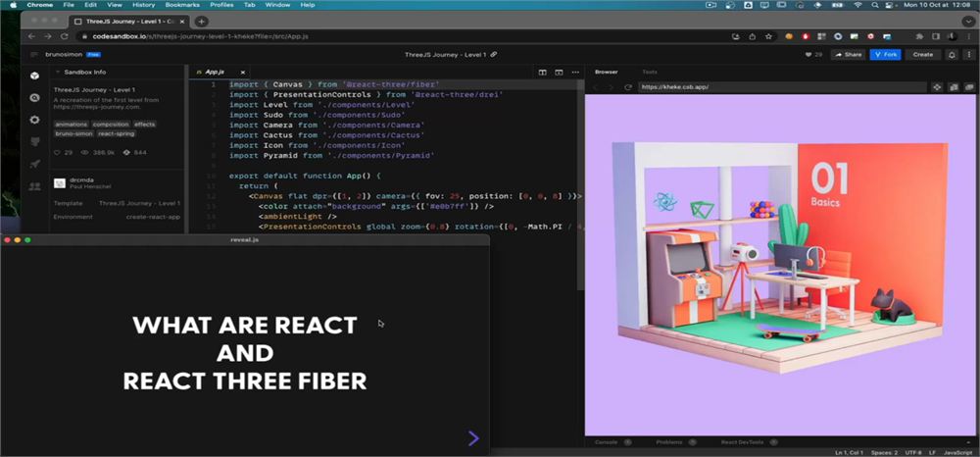The width and height of the screenshot is (980, 457).
Task: Bookmark this page with the star icon
Action: point(768,36)
